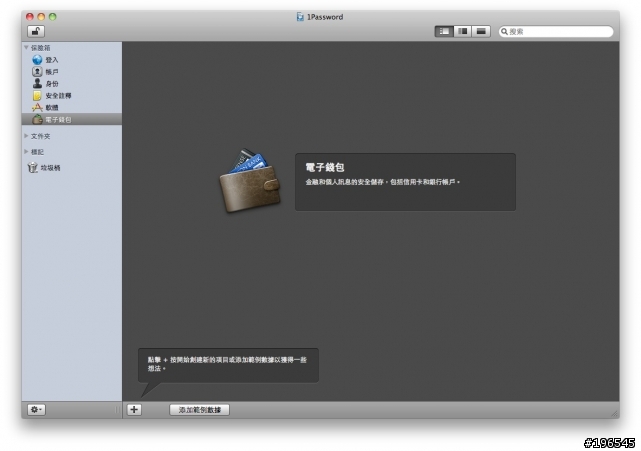Screen dimensions: 641x451
Task: Collapse the 保險箱 vault section triangle
Action: pyautogui.click(x=26, y=48)
